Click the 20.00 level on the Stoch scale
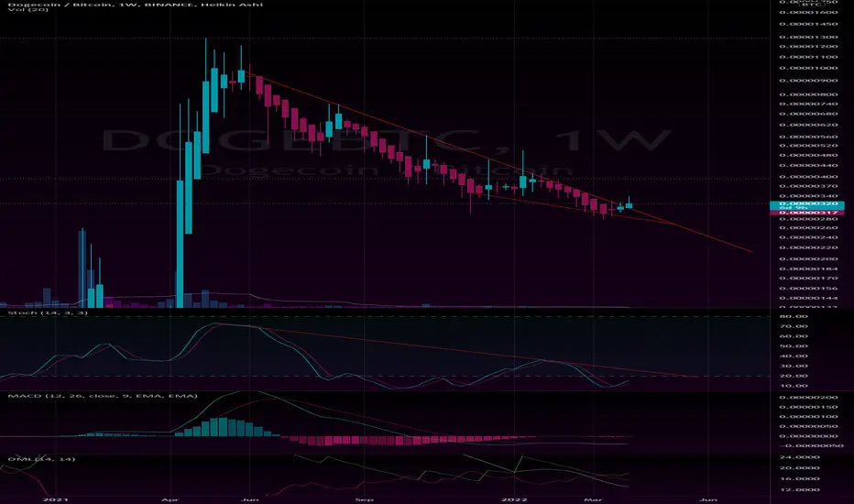Screen dimensions: 854x504 (794, 376)
